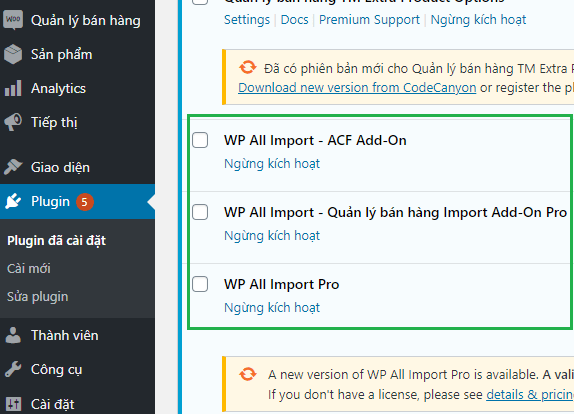The height and width of the screenshot is (414, 574).
Task: Tick the WP All Import - ACF Add-On checkbox
Action: tap(200, 140)
